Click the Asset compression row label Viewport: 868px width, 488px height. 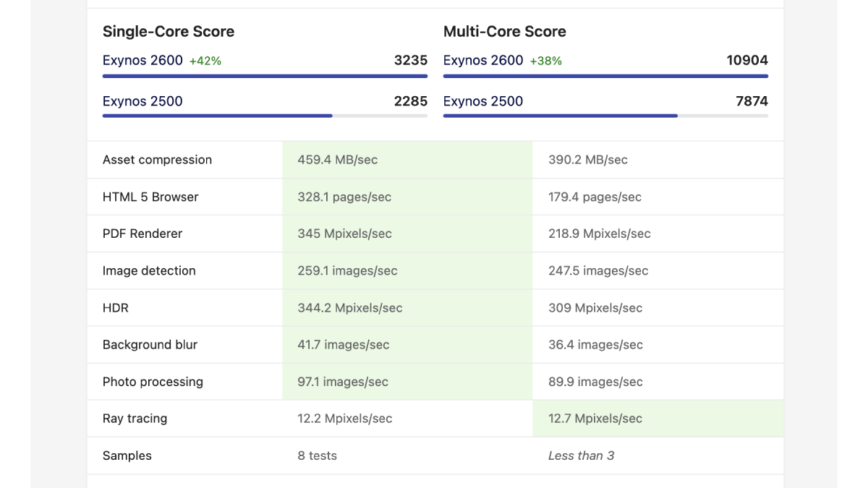158,160
